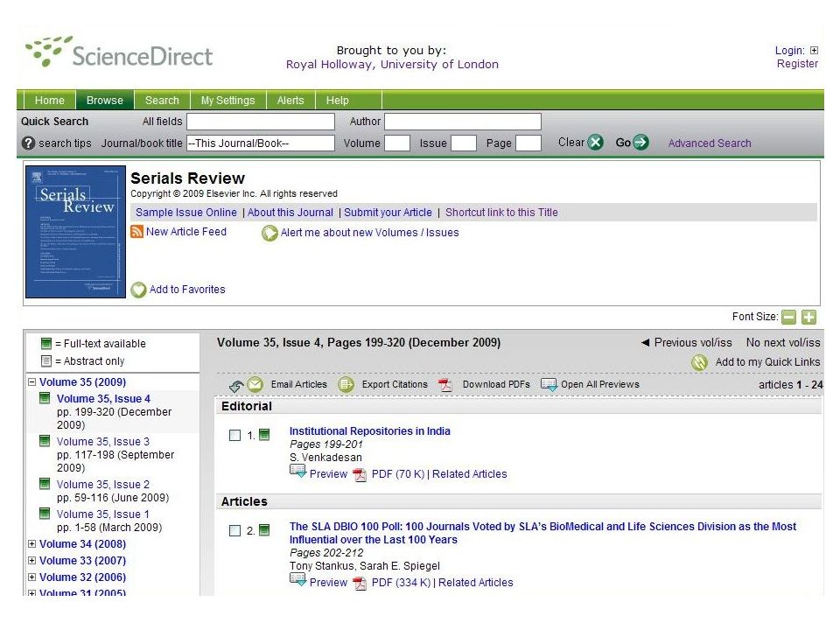Open Advanced Search link
The height and width of the screenshot is (630, 840).
[x=710, y=143]
